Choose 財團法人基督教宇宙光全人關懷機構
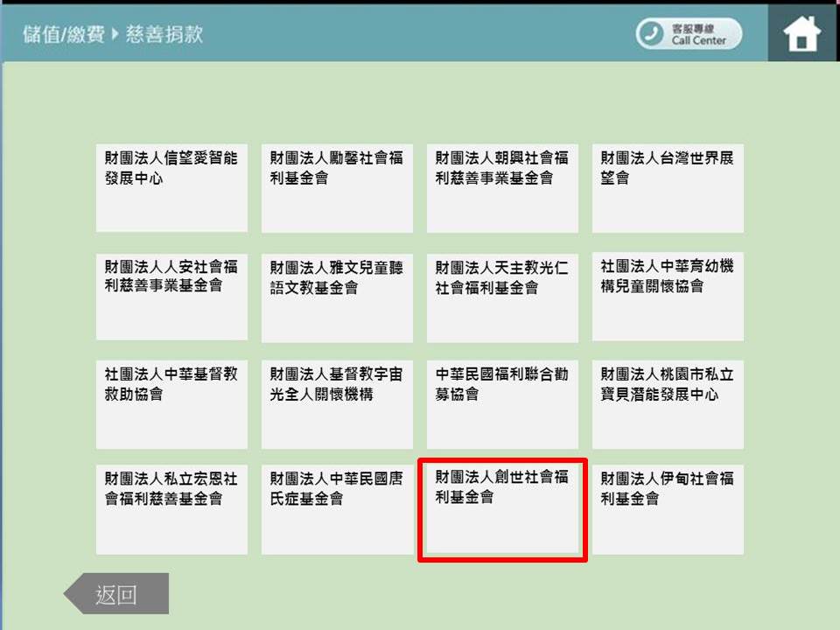 tap(337, 404)
